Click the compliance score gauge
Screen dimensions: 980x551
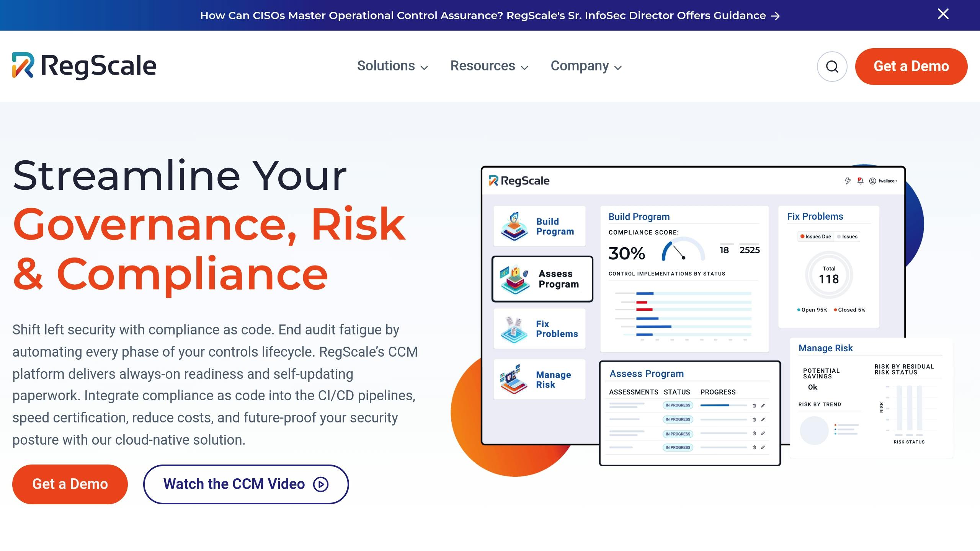[683, 249]
